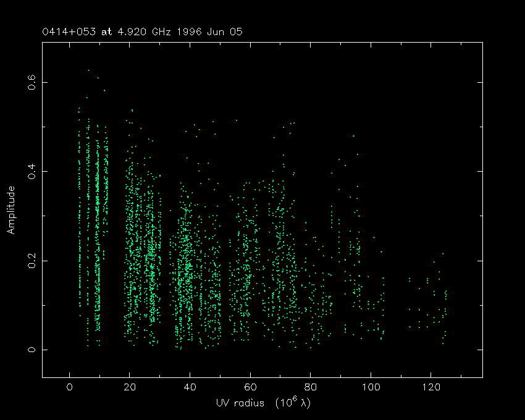Click x-axis tick label 80
525x420 pixels.
point(310,388)
